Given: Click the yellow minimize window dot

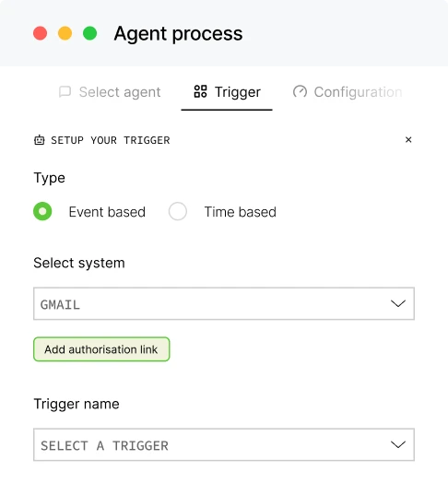Looking at the screenshot, I should (65, 33).
